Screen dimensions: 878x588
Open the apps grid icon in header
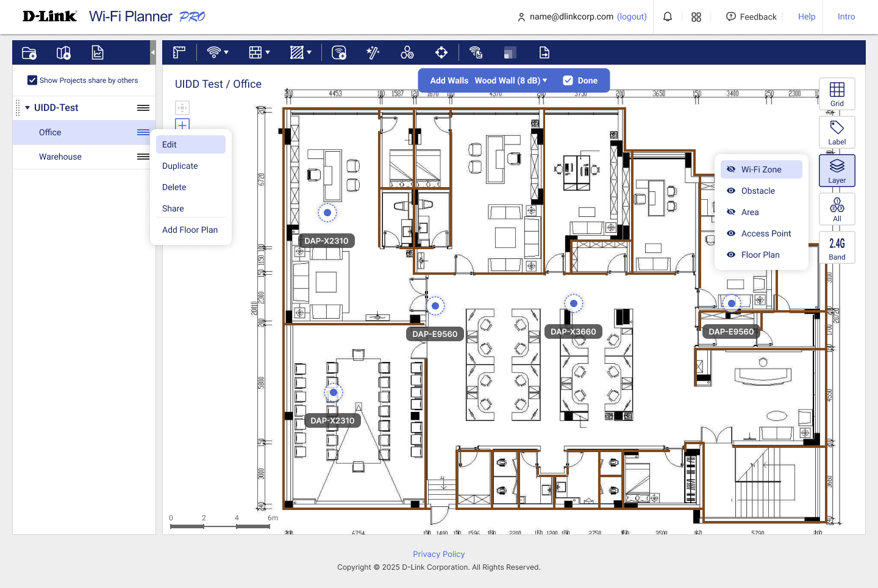coord(696,17)
